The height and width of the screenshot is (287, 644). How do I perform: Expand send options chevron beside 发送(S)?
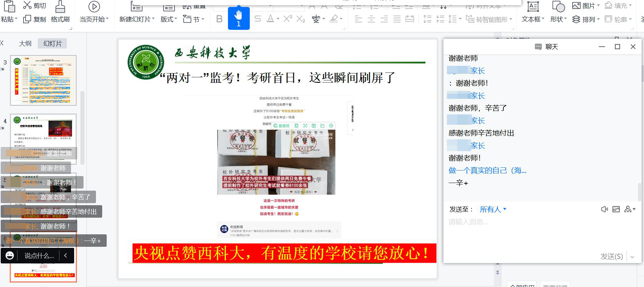[x=632, y=257]
